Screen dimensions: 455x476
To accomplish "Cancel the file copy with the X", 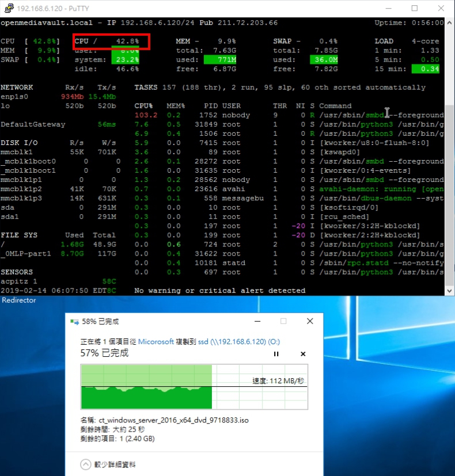I will click(x=303, y=354).
